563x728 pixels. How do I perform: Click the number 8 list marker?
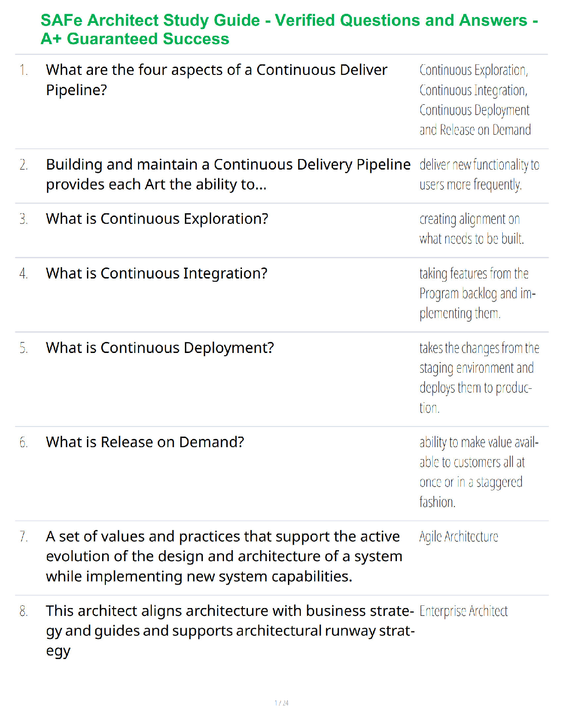point(23,611)
